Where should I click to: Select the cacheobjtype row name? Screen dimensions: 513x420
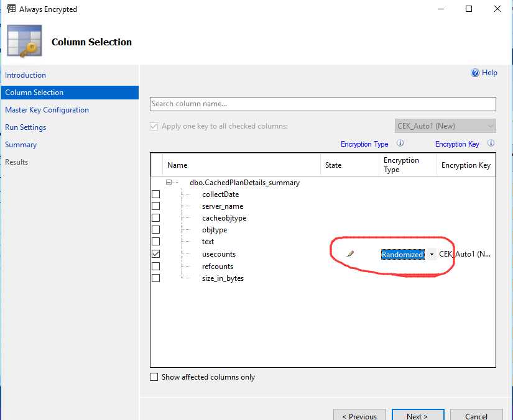[x=224, y=218]
